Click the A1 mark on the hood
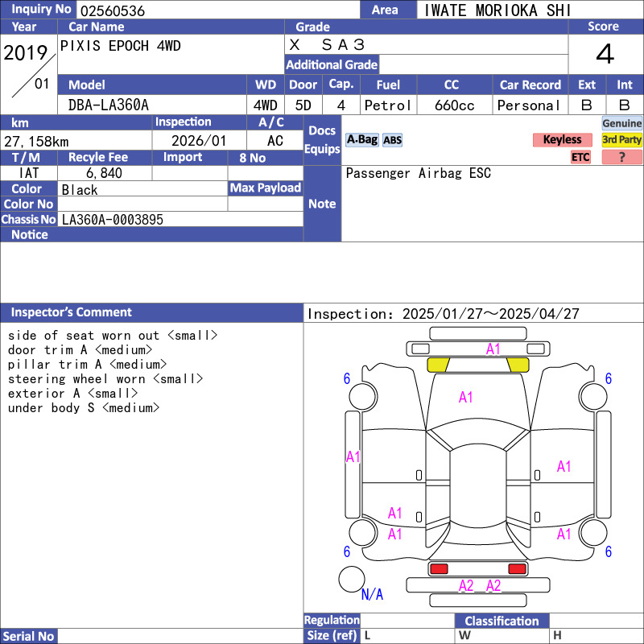 coord(466,397)
